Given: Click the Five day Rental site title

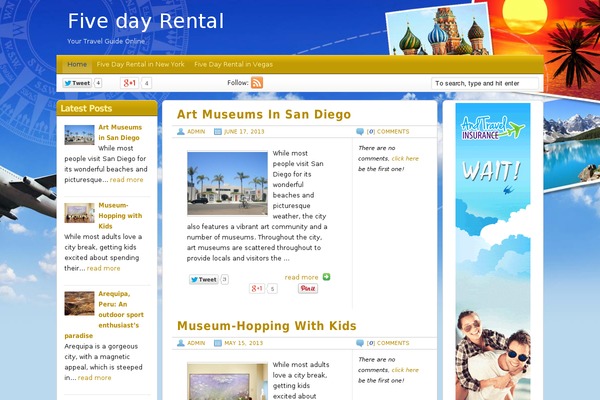Looking at the screenshot, I should point(146,21).
